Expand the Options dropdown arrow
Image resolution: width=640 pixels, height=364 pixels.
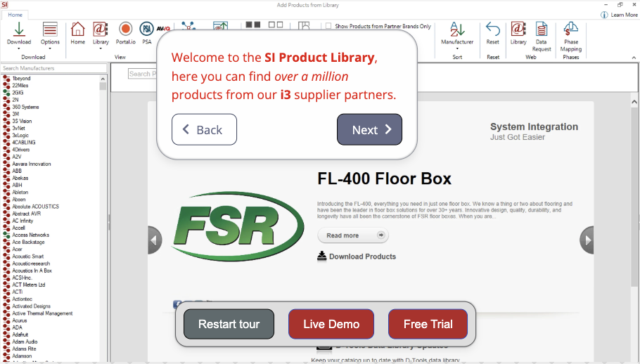(x=50, y=48)
